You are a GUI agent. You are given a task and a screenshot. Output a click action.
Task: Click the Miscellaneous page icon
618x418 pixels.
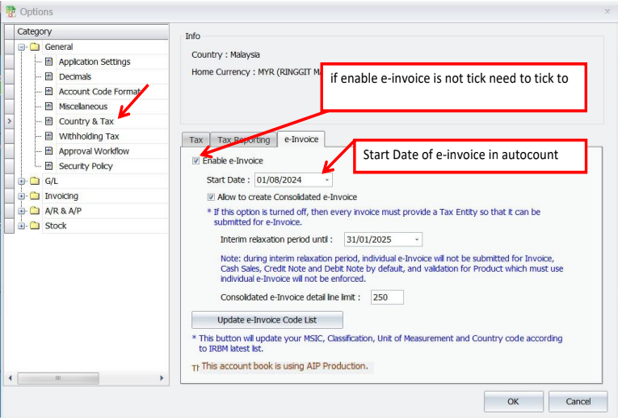coord(49,107)
